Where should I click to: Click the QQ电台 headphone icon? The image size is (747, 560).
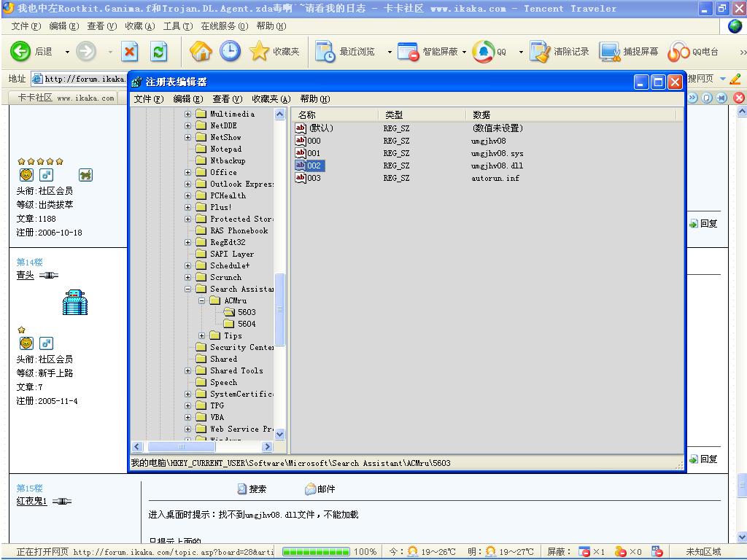click(x=678, y=52)
